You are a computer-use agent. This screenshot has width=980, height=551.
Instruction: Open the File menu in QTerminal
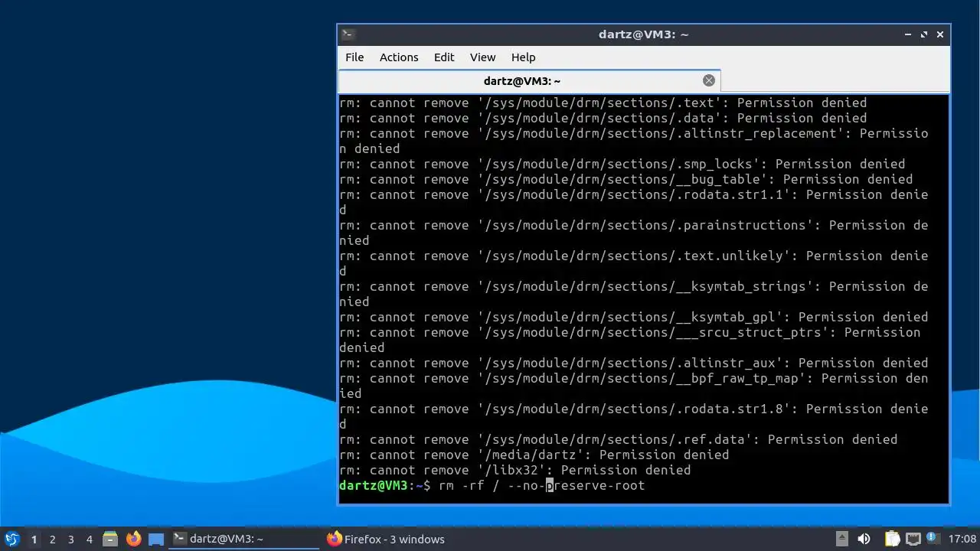click(354, 57)
